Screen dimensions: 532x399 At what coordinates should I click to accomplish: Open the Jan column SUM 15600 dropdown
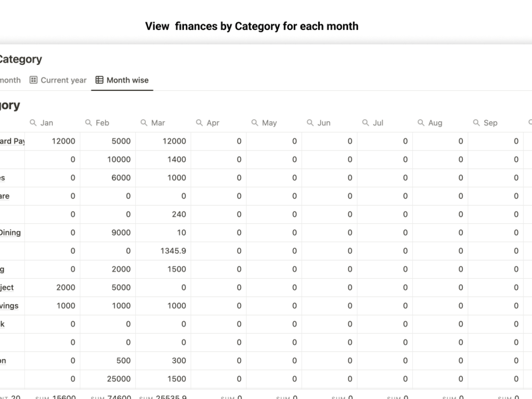pyautogui.click(x=55, y=397)
